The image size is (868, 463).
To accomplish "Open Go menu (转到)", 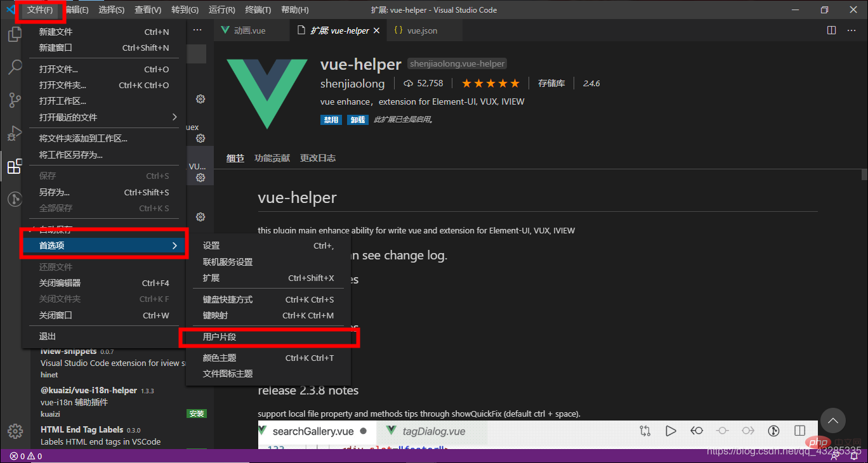I will click(x=185, y=10).
